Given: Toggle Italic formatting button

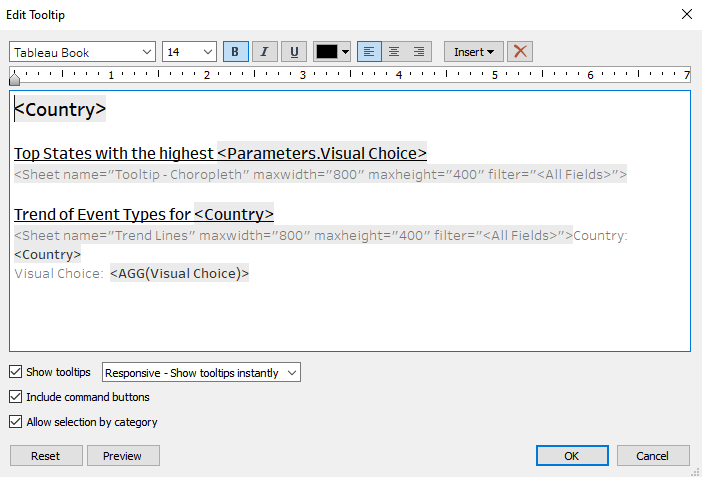Looking at the screenshot, I should coord(265,52).
